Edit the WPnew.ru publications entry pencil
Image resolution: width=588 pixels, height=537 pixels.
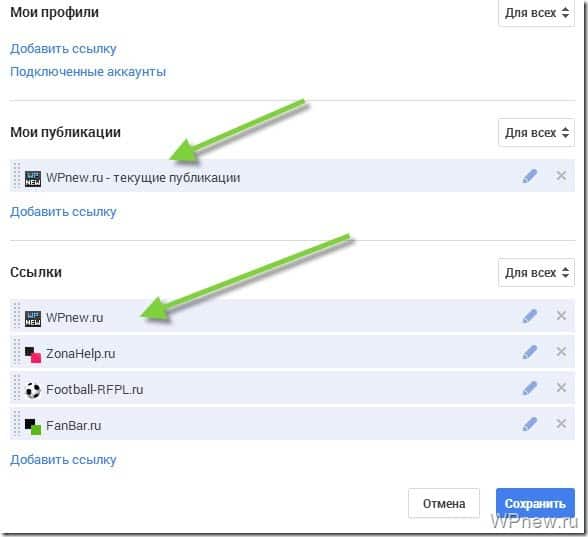click(x=530, y=176)
